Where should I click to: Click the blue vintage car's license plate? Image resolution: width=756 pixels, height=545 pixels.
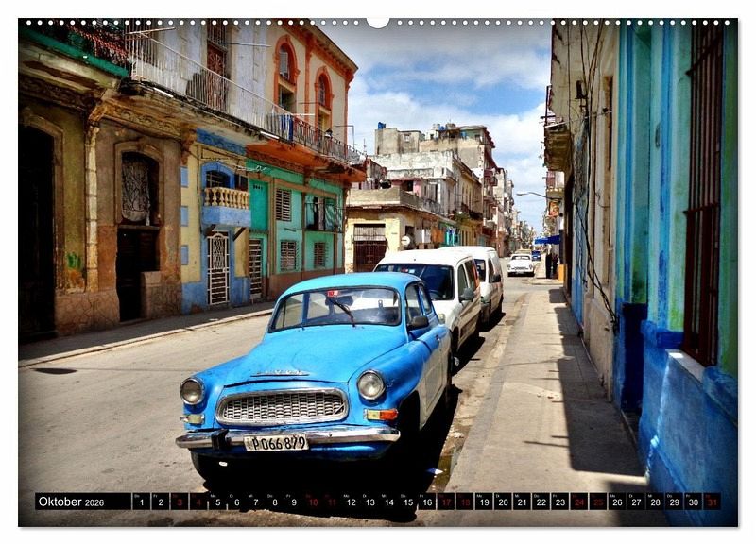pyautogui.click(x=276, y=442)
